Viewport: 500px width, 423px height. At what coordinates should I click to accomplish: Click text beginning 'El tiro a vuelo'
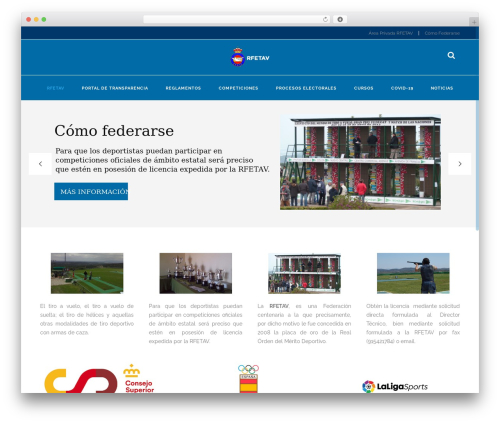tap(87, 319)
